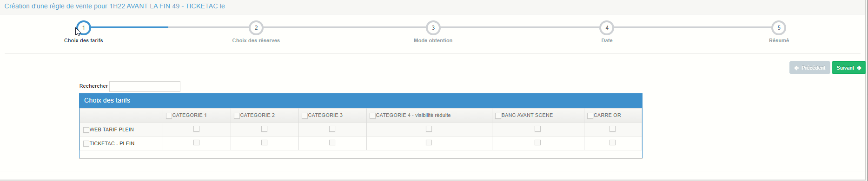The image size is (868, 181).
Task: Select entire WEB TARIF PLEIN row checkbox
Action: 86,130
